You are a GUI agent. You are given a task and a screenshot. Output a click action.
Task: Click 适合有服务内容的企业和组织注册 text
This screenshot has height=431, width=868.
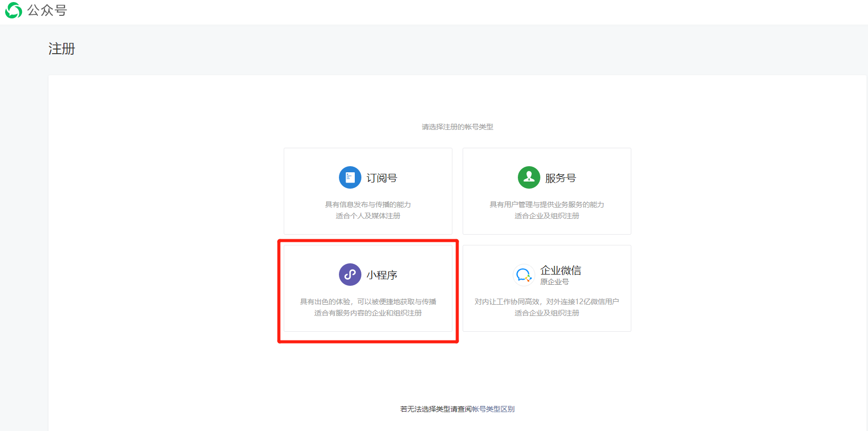click(x=368, y=313)
